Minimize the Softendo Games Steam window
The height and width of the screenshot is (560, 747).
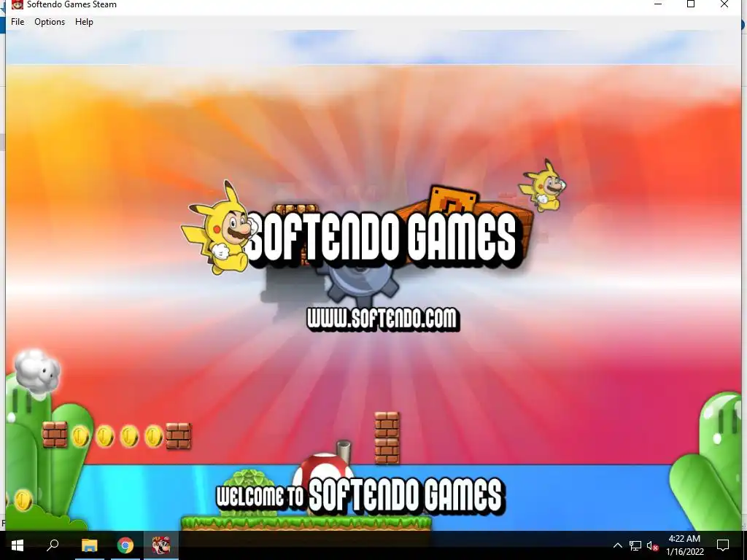tap(658, 4)
